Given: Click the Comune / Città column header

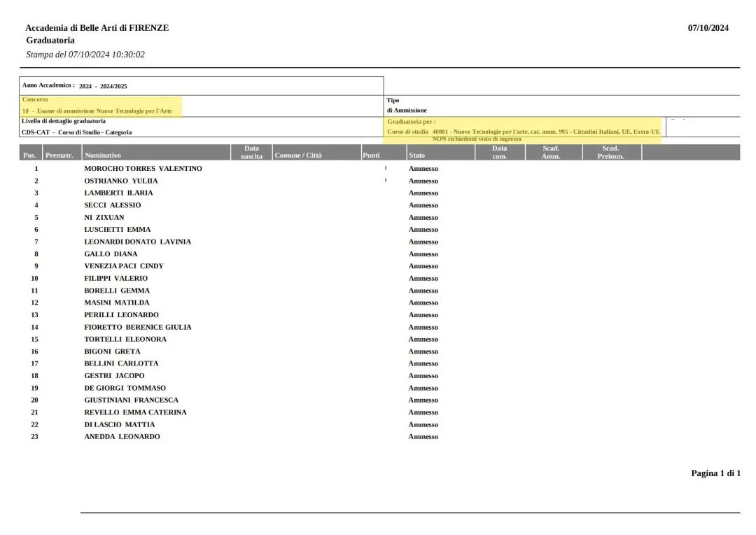Looking at the screenshot, I should point(298,155).
